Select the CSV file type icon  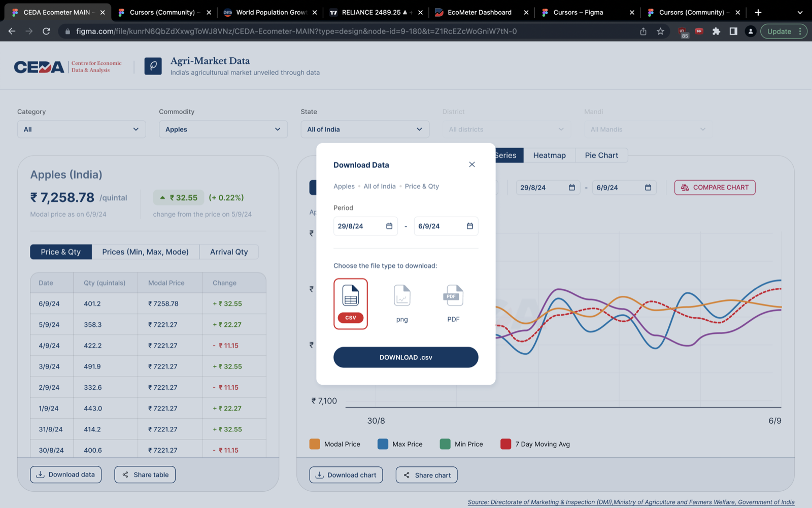[351, 303]
